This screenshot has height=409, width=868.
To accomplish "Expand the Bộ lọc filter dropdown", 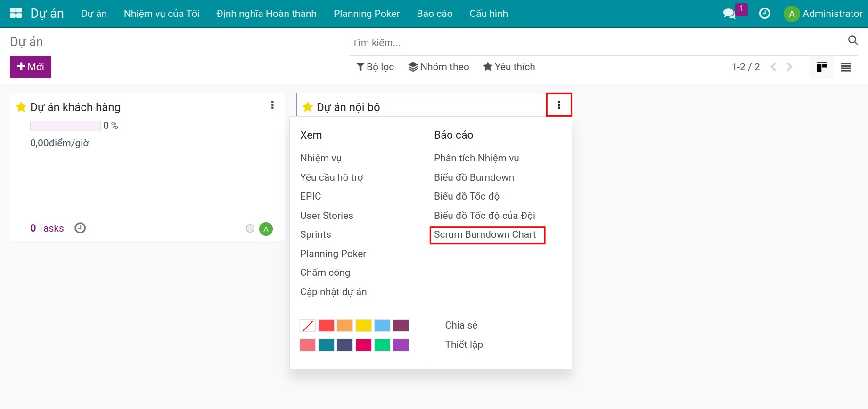I will click(375, 67).
